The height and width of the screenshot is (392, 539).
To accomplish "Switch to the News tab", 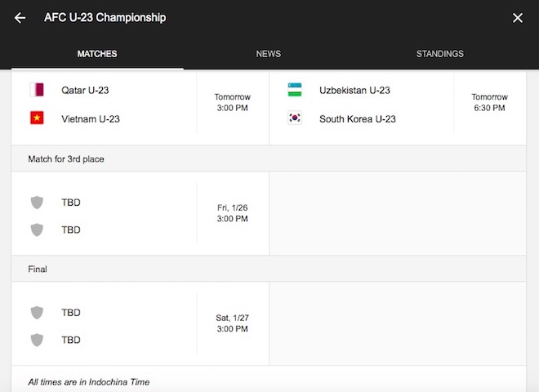I will (x=268, y=54).
